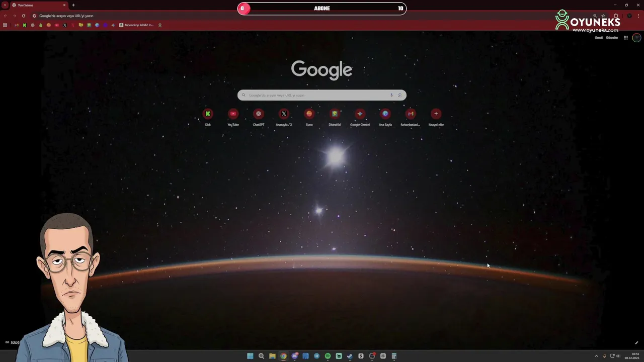
Task: Open the Gmail link at top right
Action: 599,38
